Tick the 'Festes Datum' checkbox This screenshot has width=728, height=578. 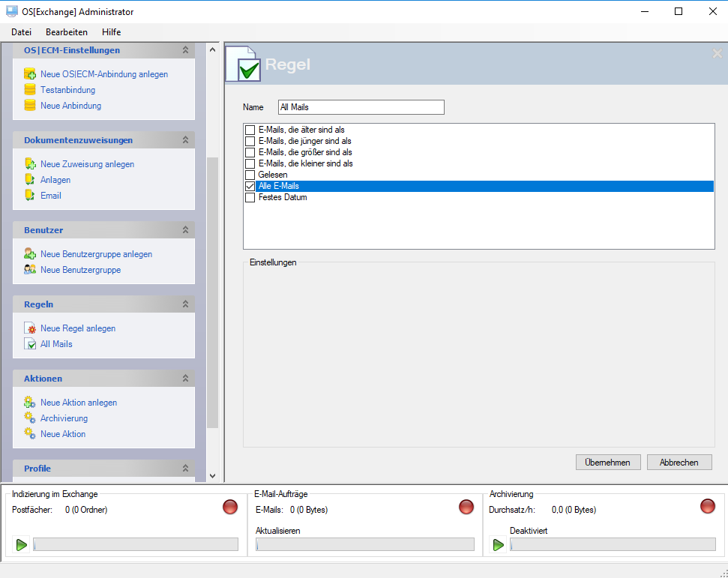[x=250, y=198]
